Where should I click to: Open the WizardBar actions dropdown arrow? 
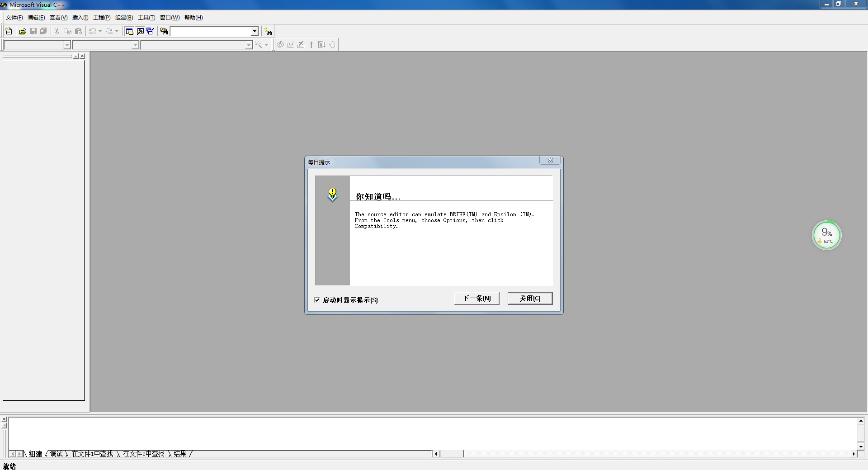point(266,44)
